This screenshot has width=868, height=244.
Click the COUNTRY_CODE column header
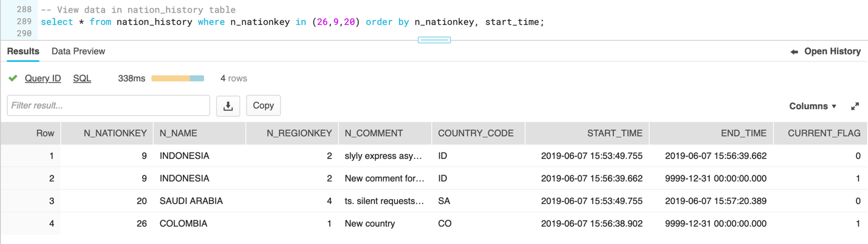tap(476, 134)
